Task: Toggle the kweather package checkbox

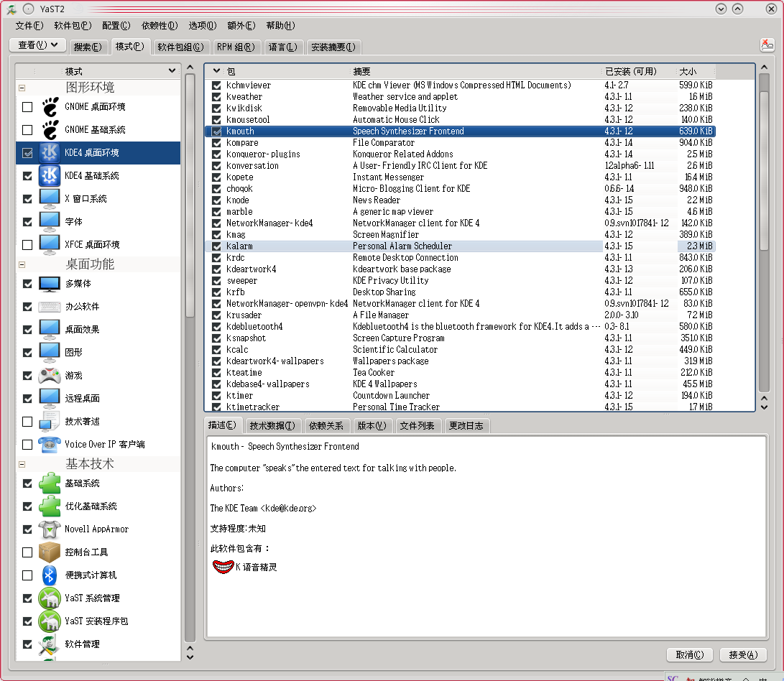Action: (x=216, y=97)
